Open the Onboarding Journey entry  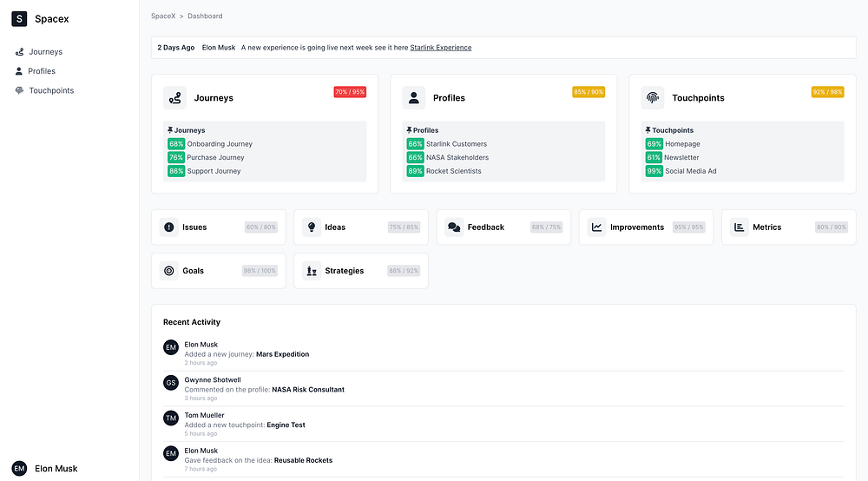pyautogui.click(x=220, y=144)
